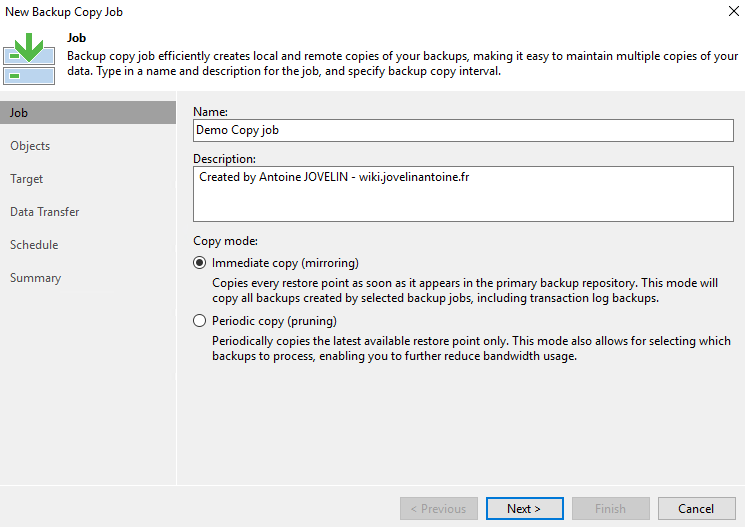Go to the Objects step
This screenshot has height=527, width=745.
(30, 146)
